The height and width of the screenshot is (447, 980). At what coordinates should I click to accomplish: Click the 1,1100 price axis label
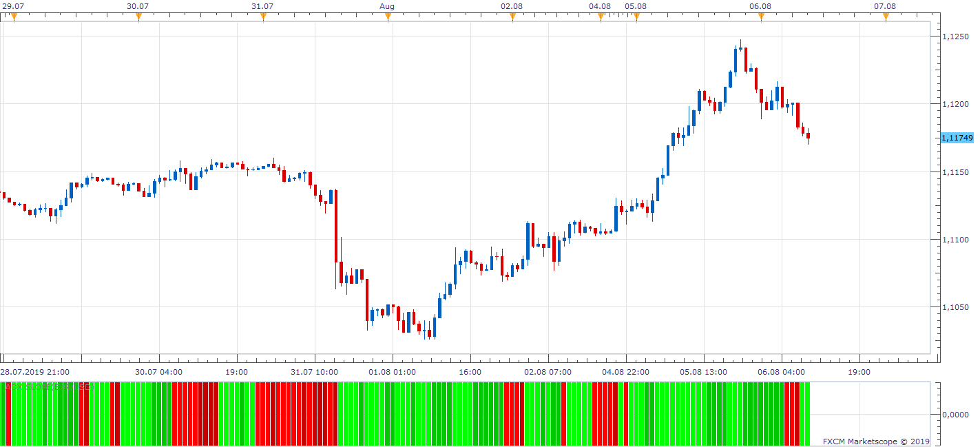click(x=955, y=240)
